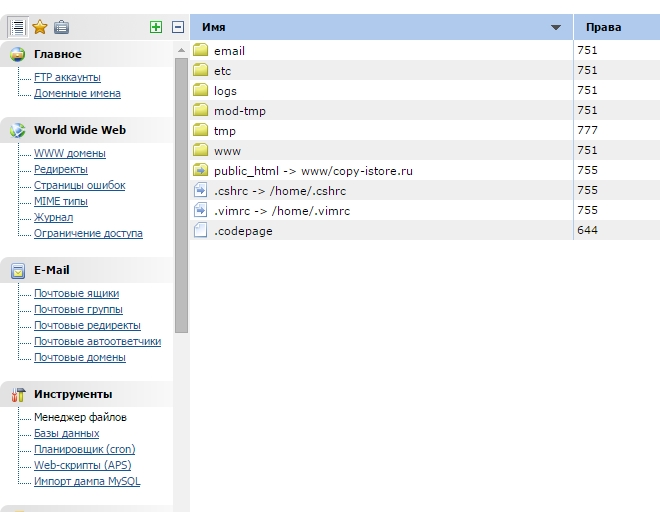Screen dimensions: 660x512
Task: Select the mod-tmp folder name
Action: click(x=240, y=111)
